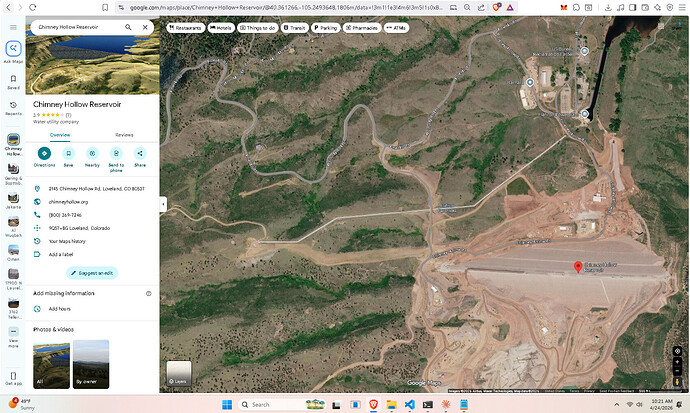Open the Terminal from the taskbar
The width and height of the screenshot is (690, 413).
click(428, 405)
